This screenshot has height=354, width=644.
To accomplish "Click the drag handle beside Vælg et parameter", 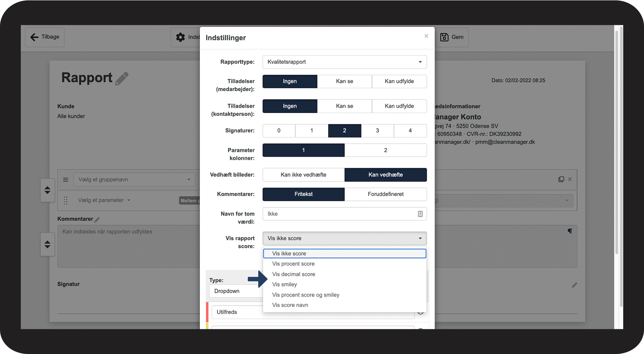I will [x=66, y=201].
